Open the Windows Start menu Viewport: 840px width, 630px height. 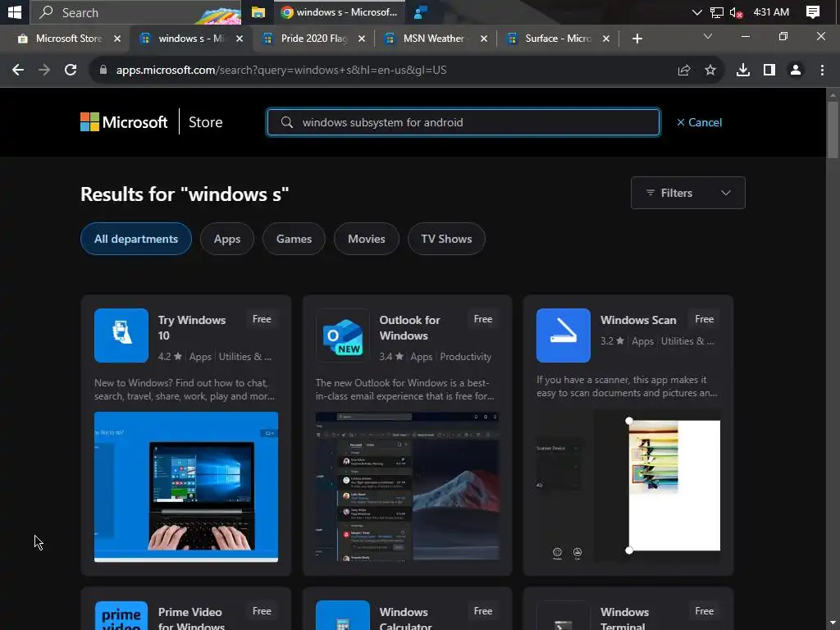(15, 11)
